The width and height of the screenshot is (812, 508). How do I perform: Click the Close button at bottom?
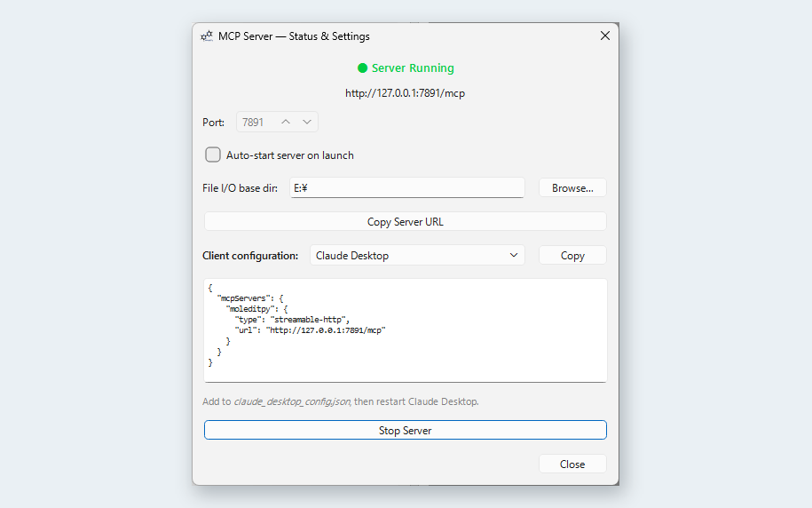[572, 464]
